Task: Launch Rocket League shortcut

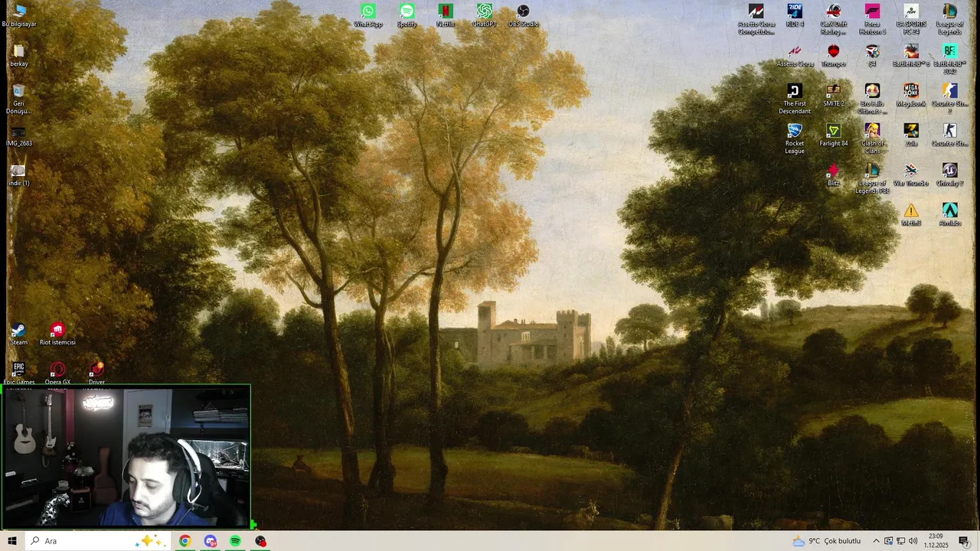Action: pos(795,139)
